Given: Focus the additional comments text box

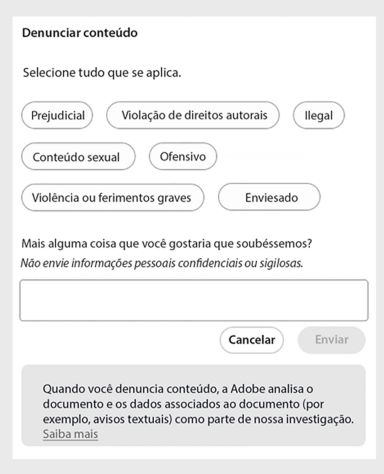Looking at the screenshot, I should coord(194,300).
